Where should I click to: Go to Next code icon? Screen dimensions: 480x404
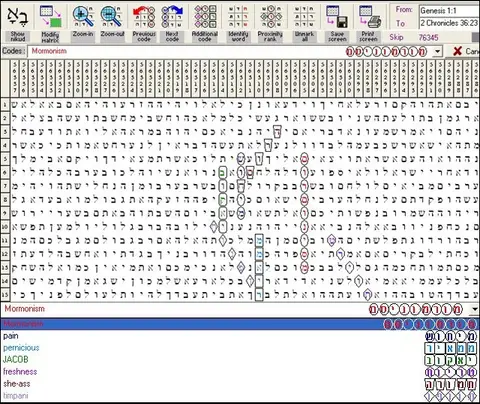tap(172, 16)
